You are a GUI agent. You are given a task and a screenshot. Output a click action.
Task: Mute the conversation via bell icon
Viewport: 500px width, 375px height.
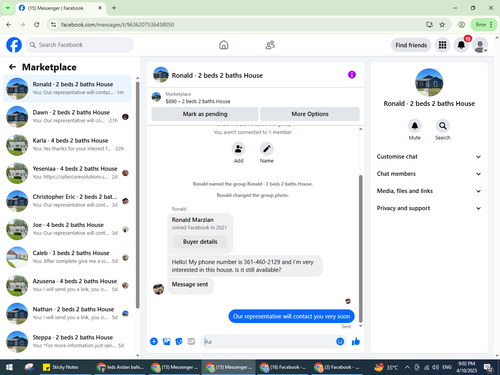415,126
